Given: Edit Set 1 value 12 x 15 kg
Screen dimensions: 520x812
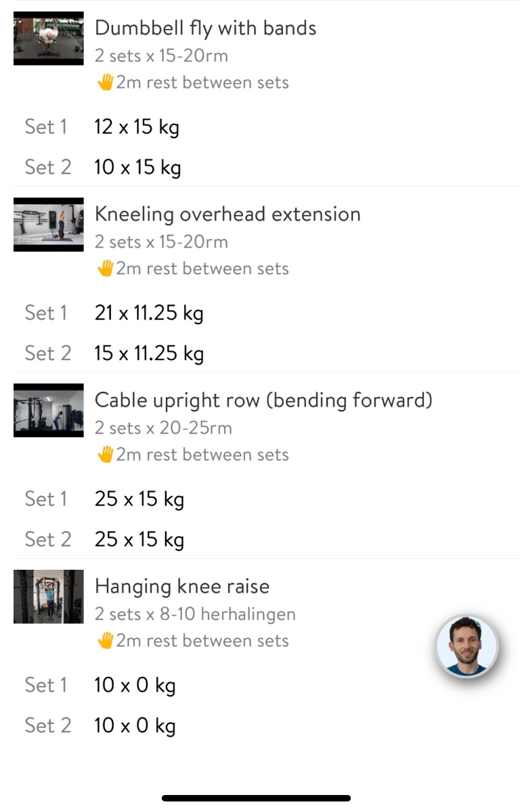Looking at the screenshot, I should pyautogui.click(x=137, y=127).
